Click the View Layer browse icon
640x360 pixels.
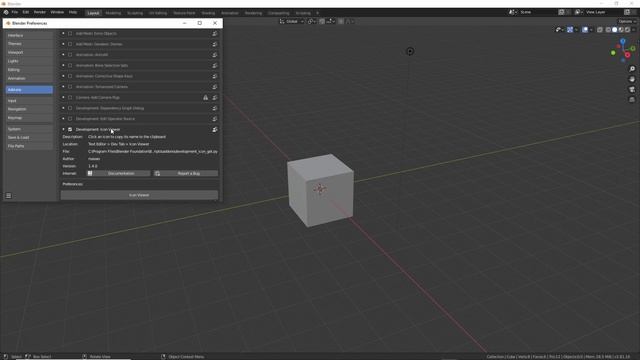[x=578, y=12]
